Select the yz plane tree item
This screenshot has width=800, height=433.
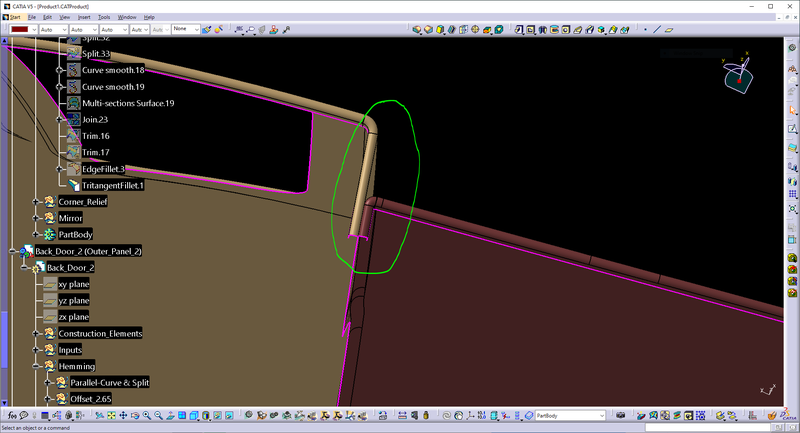[x=73, y=300]
